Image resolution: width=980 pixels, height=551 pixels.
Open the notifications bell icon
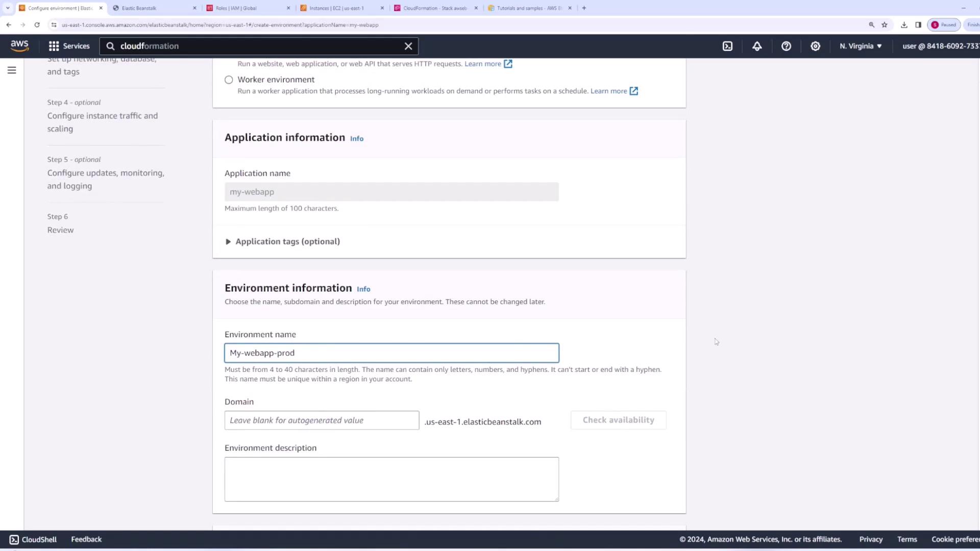[757, 46]
